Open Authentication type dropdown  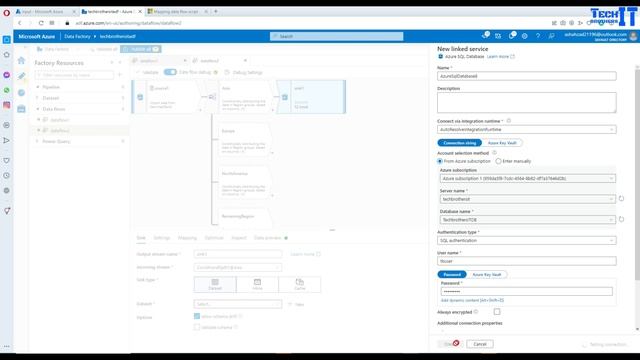527,240
